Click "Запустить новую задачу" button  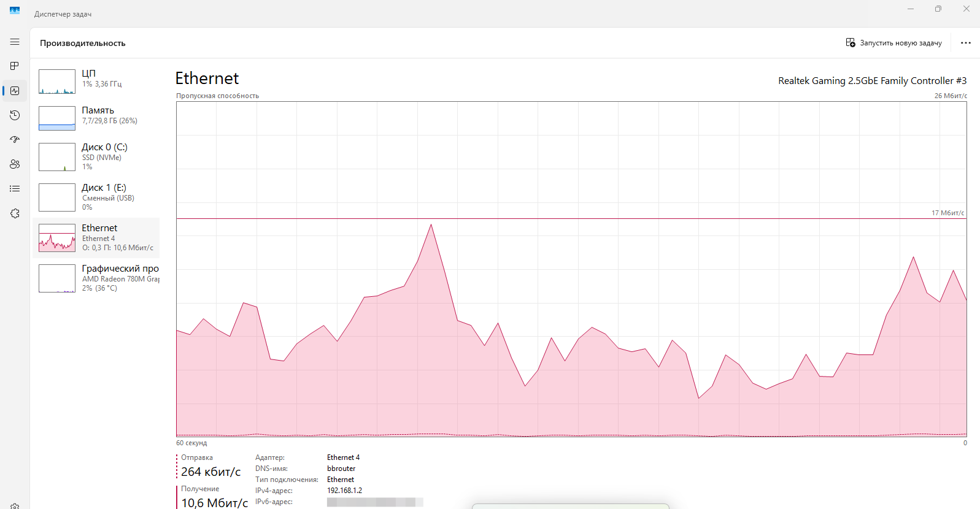click(x=893, y=43)
